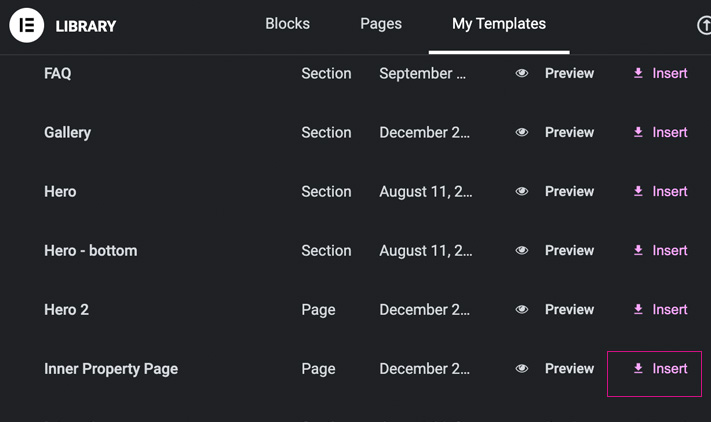711x422 pixels.
Task: Click download arrow icon on Hero - bottom row
Action: pyautogui.click(x=638, y=250)
